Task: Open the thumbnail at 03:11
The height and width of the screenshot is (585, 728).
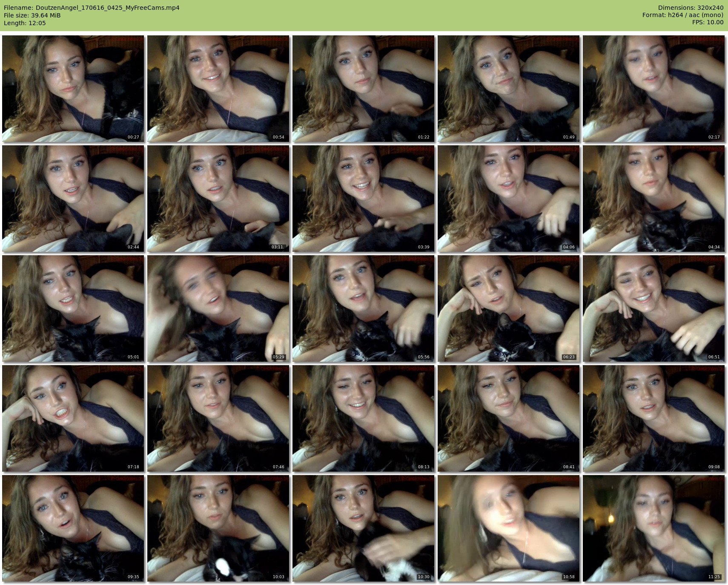Action: pyautogui.click(x=218, y=199)
